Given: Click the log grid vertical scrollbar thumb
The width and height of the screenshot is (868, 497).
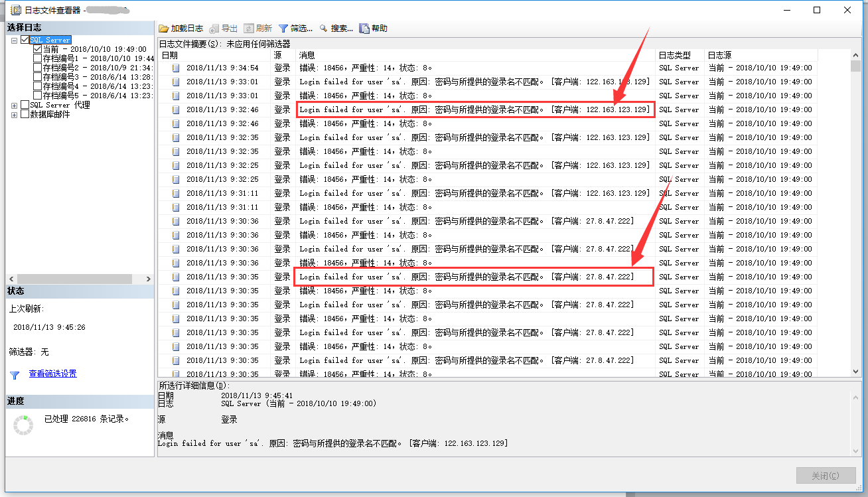Looking at the screenshot, I should coord(856,68).
